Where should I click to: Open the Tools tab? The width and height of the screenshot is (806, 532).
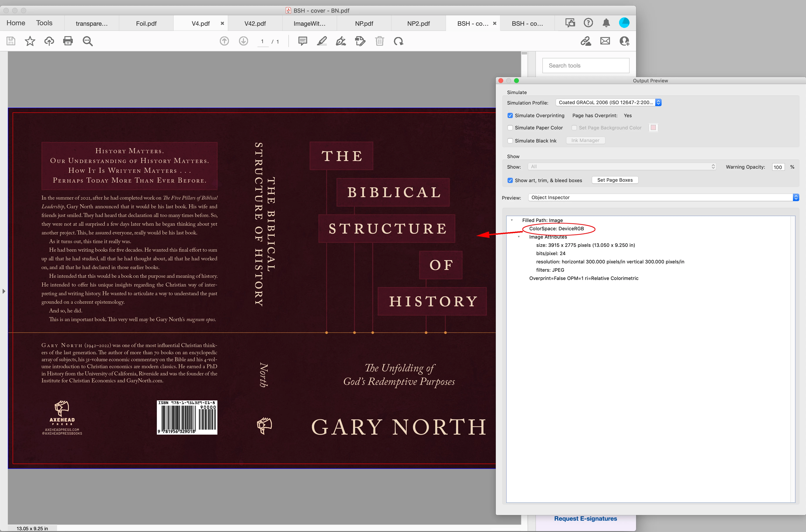tap(44, 23)
